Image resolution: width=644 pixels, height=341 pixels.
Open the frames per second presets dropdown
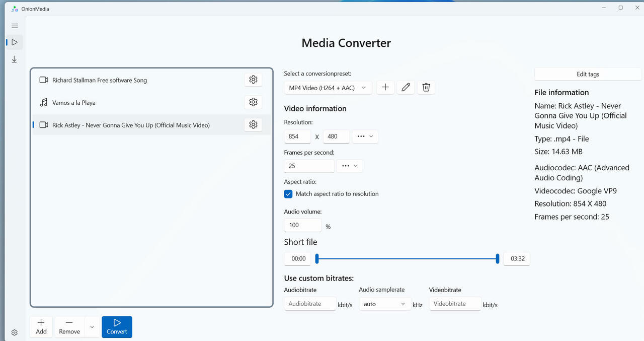[350, 166]
